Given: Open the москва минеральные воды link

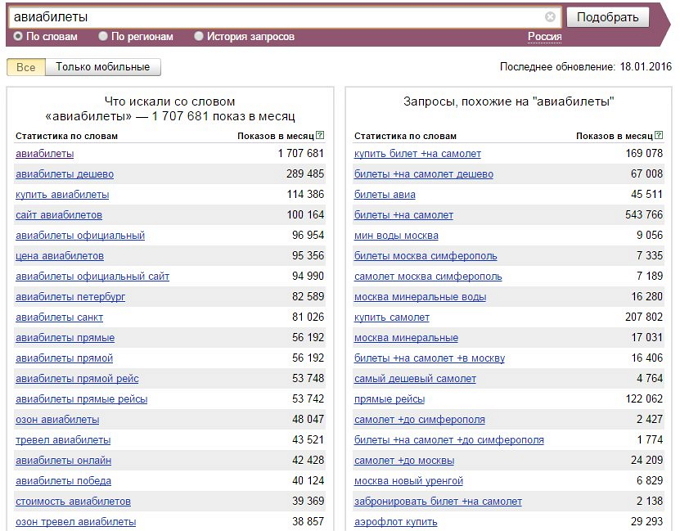Looking at the screenshot, I should coord(420,297).
